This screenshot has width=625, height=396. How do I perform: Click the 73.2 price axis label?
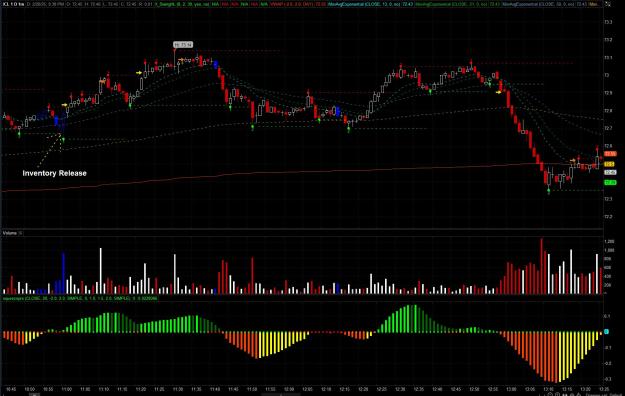pyautogui.click(x=608, y=40)
